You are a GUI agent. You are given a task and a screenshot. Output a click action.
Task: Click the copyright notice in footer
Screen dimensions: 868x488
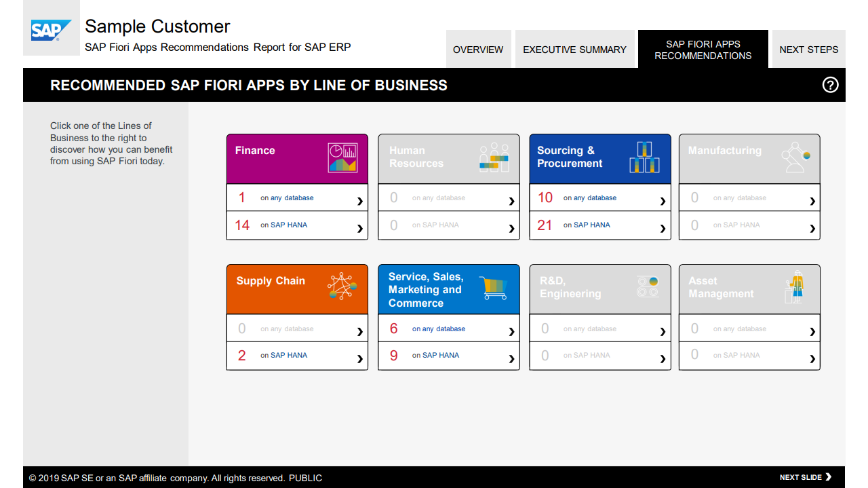(x=176, y=478)
